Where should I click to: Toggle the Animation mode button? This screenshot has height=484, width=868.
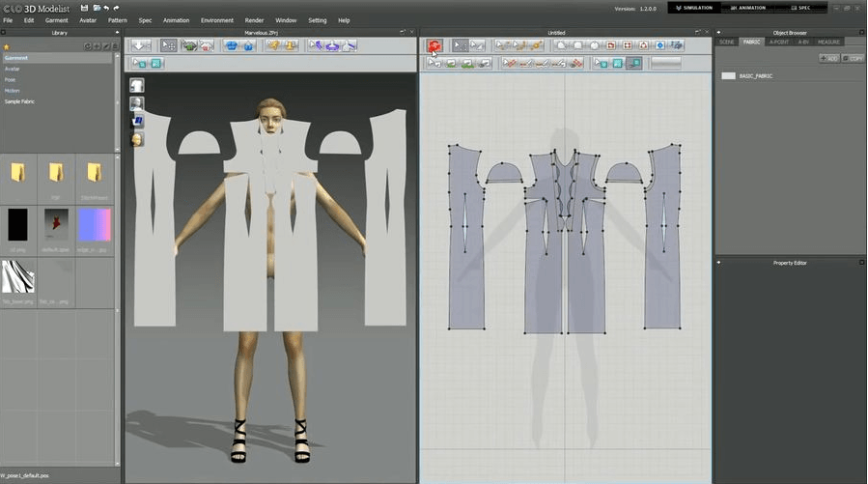click(750, 8)
